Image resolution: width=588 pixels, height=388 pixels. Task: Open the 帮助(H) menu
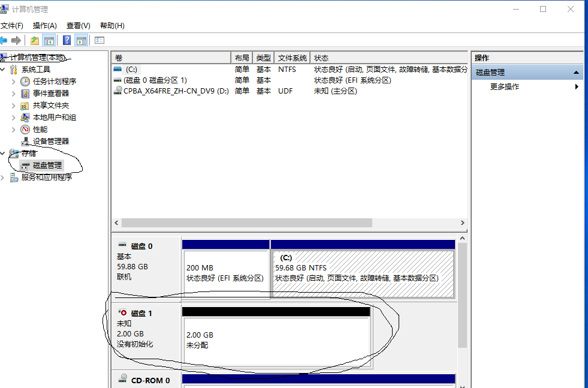[112, 26]
